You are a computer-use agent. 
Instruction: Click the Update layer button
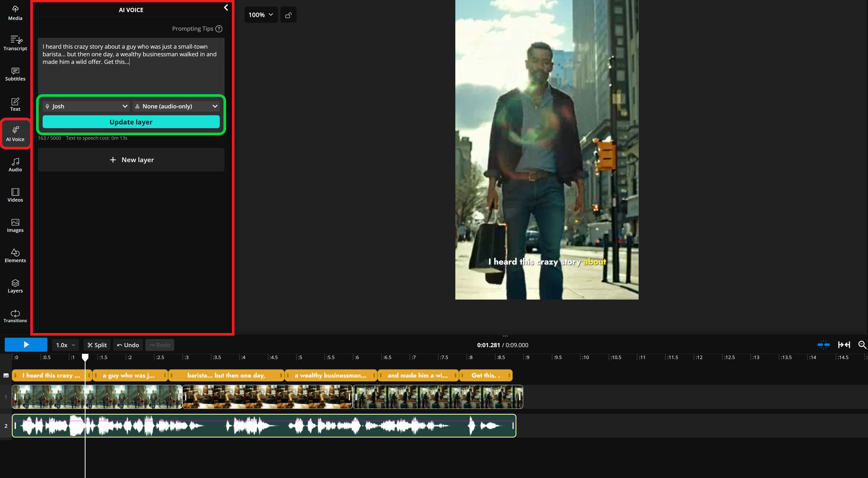coord(131,122)
